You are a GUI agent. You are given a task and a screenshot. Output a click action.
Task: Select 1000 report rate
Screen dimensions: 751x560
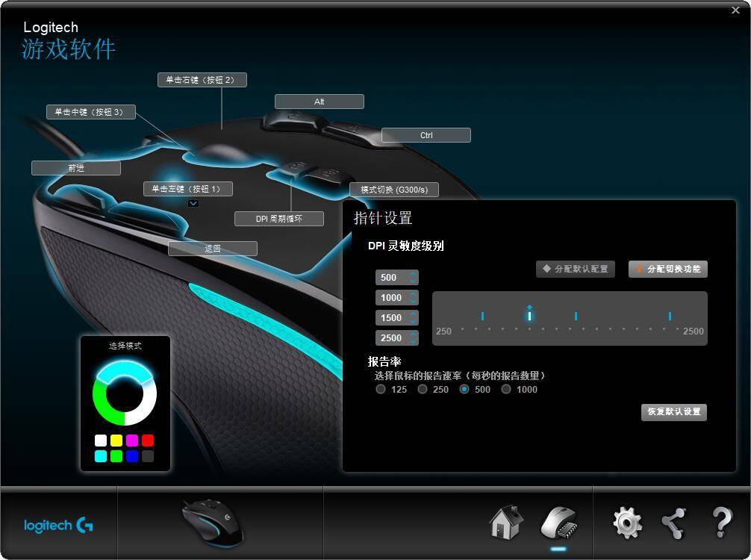point(506,389)
